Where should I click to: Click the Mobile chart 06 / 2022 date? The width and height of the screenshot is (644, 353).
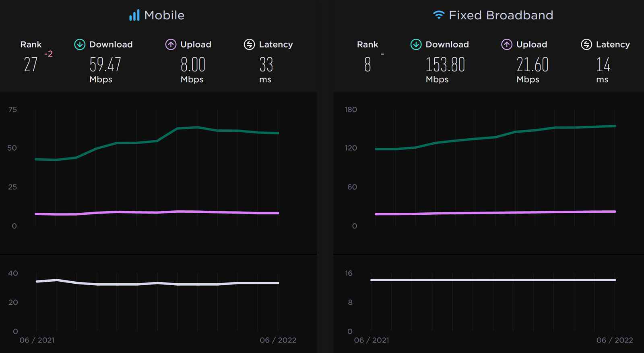click(x=278, y=340)
